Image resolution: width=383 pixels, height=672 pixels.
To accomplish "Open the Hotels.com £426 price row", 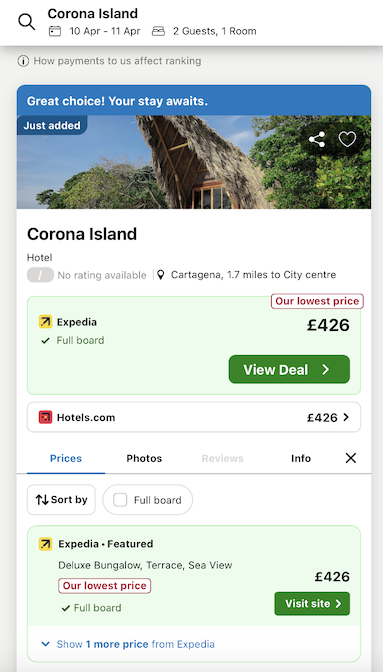I will 194,417.
